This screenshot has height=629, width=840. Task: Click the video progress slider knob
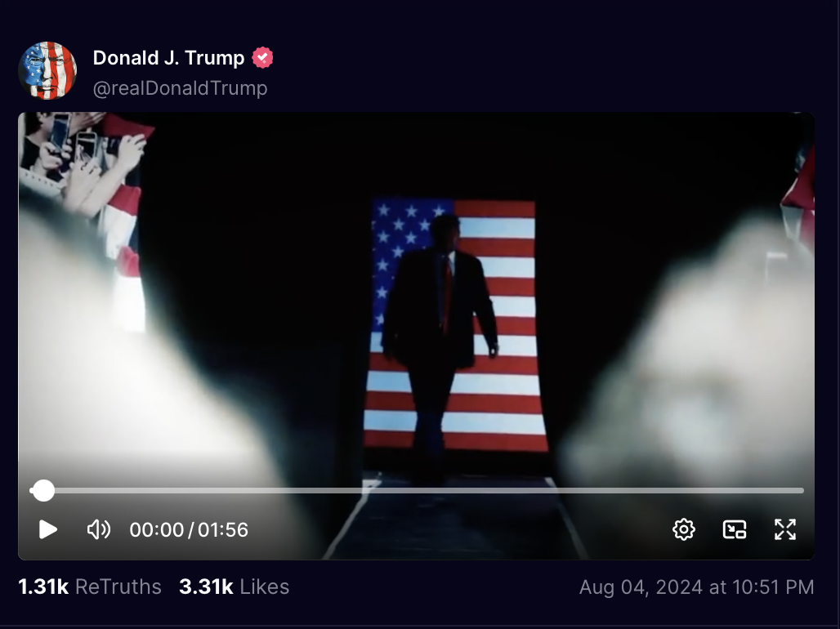point(42,490)
